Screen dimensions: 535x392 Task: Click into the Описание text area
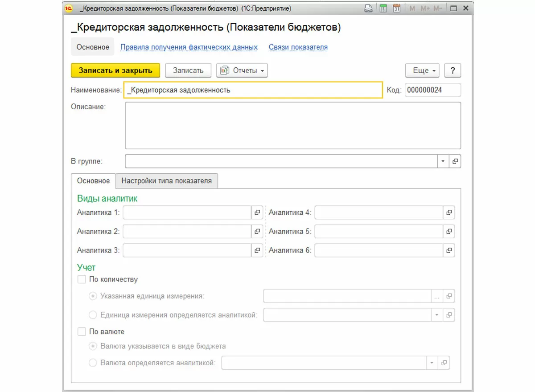click(x=292, y=126)
